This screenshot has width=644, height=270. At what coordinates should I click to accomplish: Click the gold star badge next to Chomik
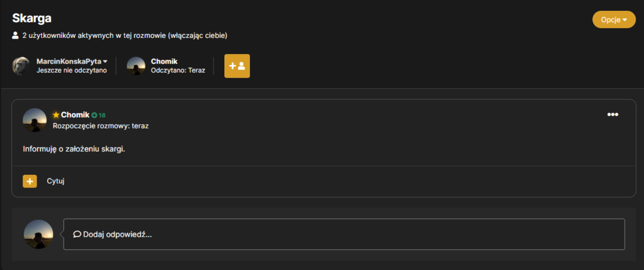click(x=56, y=115)
